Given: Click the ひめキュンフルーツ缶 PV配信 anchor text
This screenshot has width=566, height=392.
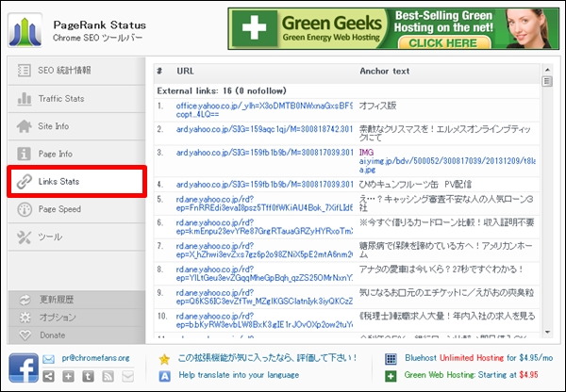Looking at the screenshot, I should pyautogui.click(x=415, y=185).
